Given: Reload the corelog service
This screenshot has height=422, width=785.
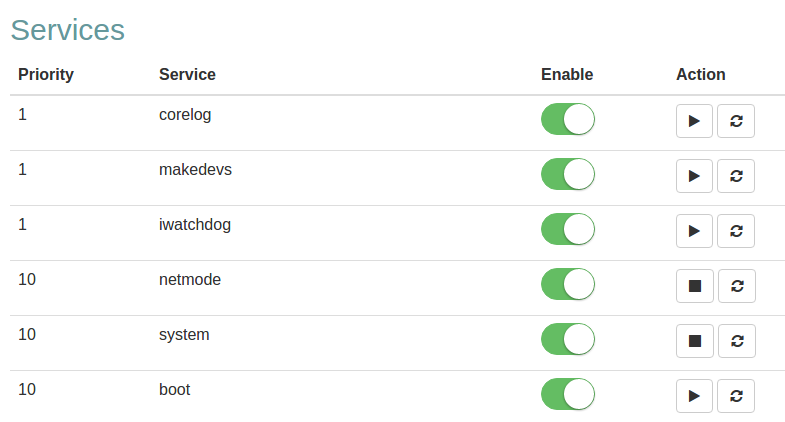Looking at the screenshot, I should coord(737,121).
